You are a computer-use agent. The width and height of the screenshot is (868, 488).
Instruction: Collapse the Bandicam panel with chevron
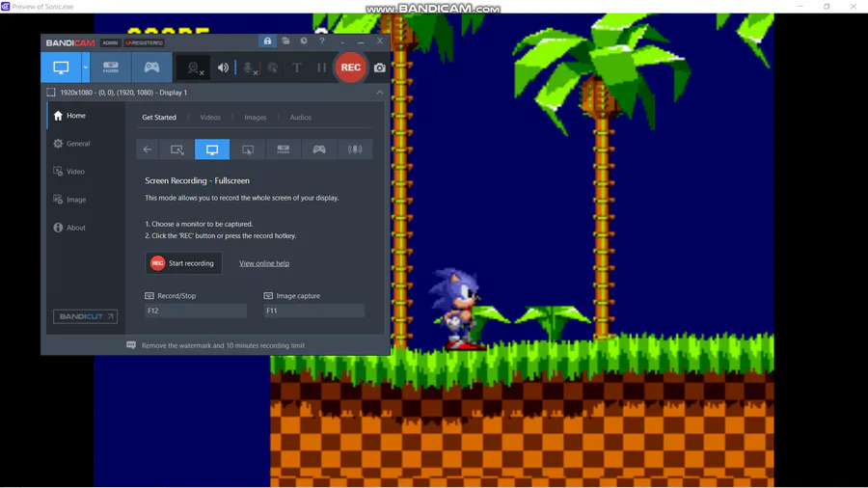[380, 93]
